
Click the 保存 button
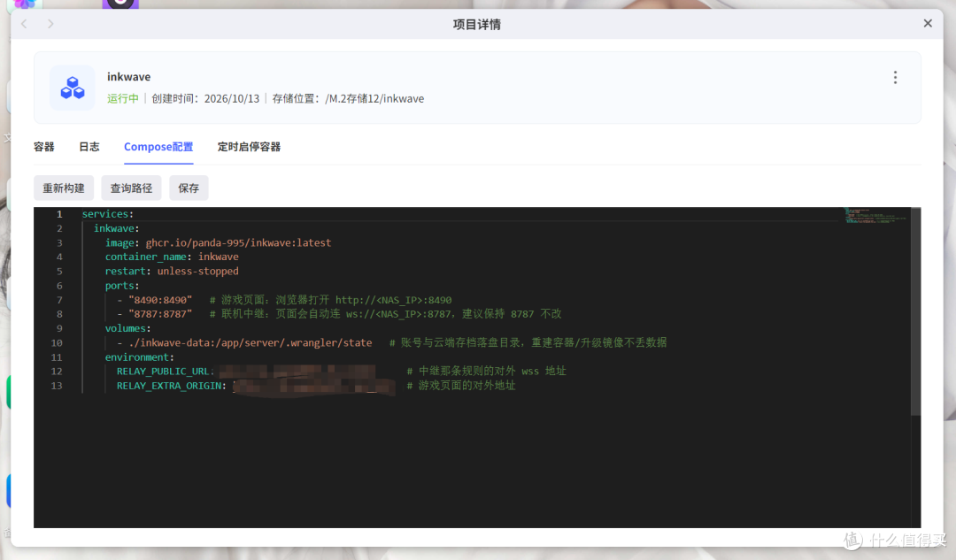[x=189, y=188]
